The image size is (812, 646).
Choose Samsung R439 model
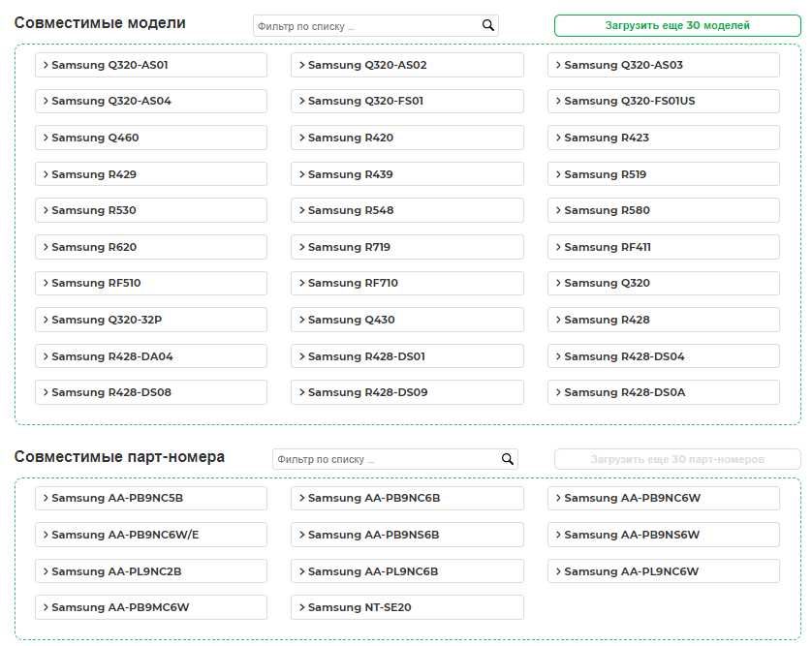click(x=407, y=174)
